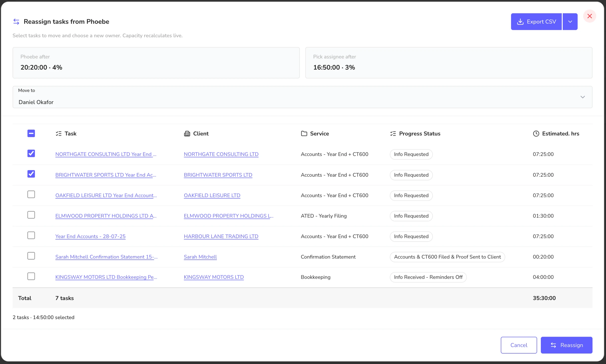
Task: Click the Progress Status column list icon
Action: [393, 134]
